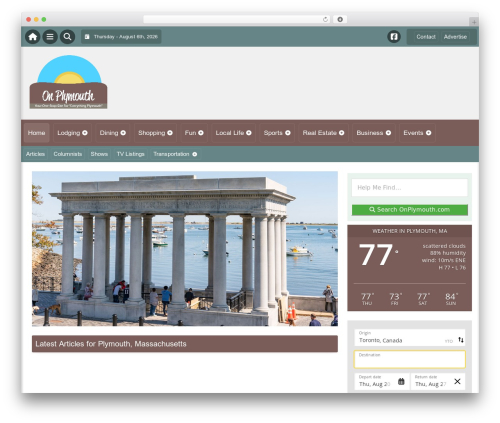
Task: Open the hamburger menu icon
Action: click(50, 37)
